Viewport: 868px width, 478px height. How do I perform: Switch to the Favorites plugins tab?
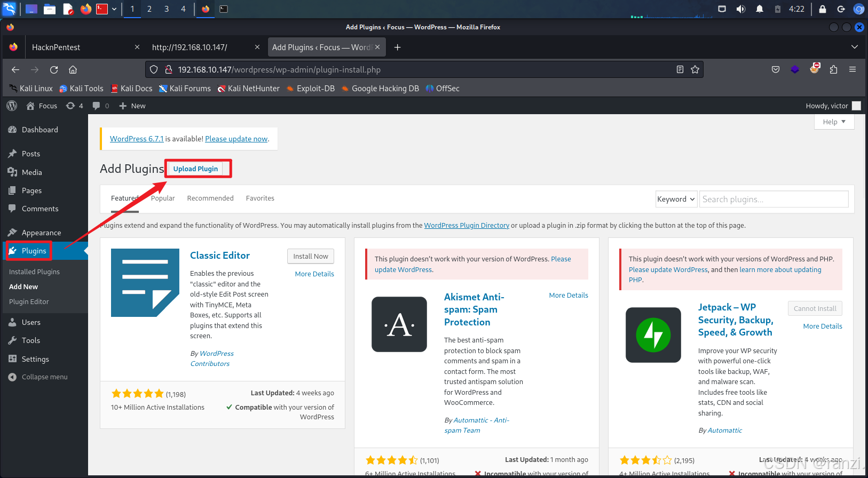click(260, 198)
